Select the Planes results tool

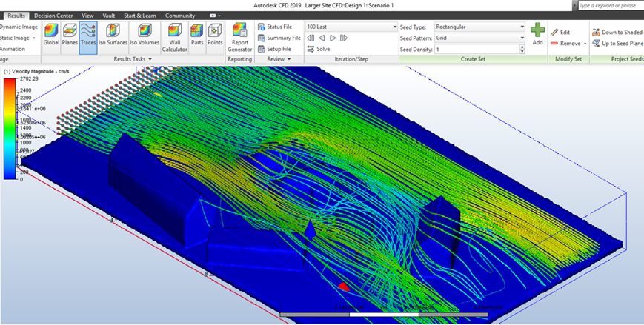[70, 36]
